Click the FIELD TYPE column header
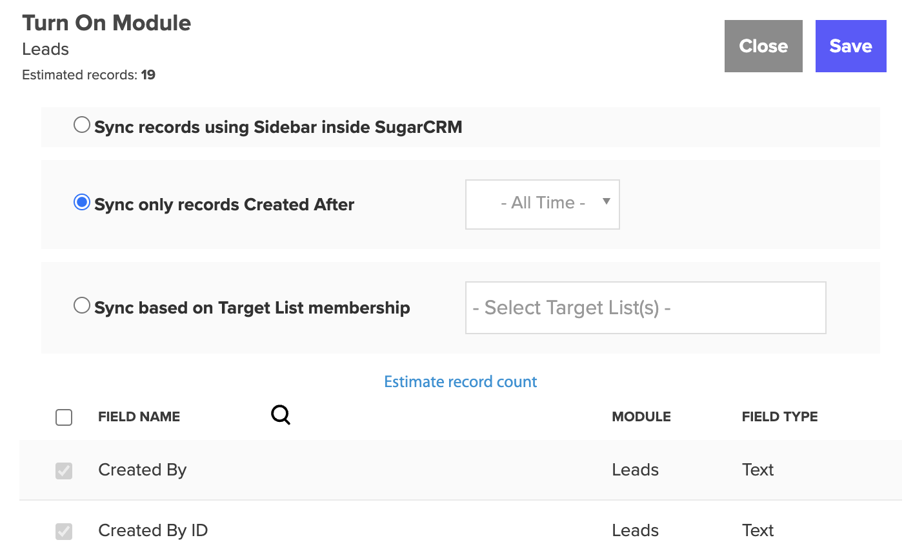Image resolution: width=924 pixels, height=560 pixels. (780, 417)
